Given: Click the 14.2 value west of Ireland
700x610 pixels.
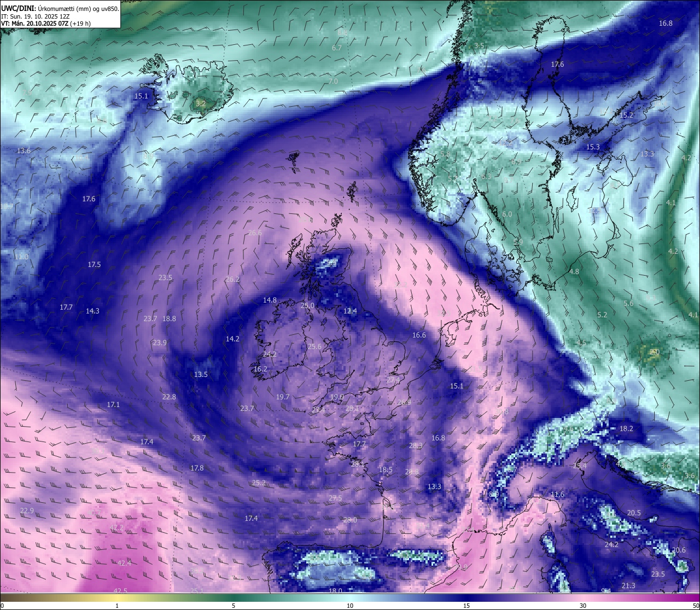Looking at the screenshot, I should point(232,339).
